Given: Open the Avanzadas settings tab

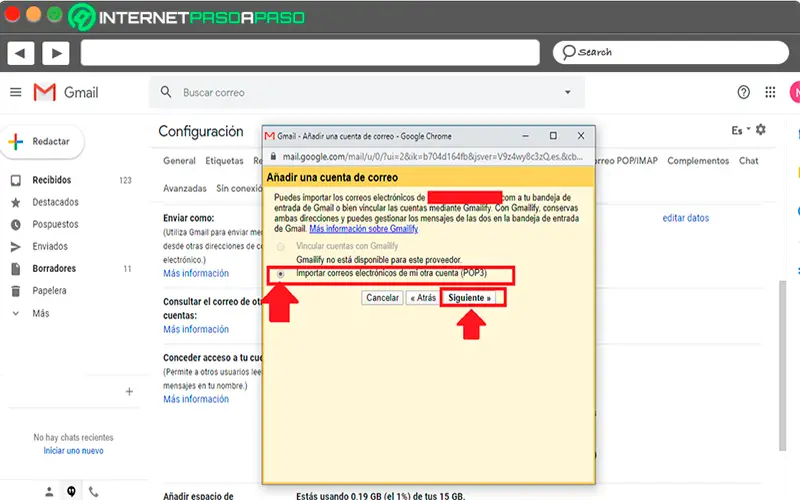Looking at the screenshot, I should (x=185, y=188).
